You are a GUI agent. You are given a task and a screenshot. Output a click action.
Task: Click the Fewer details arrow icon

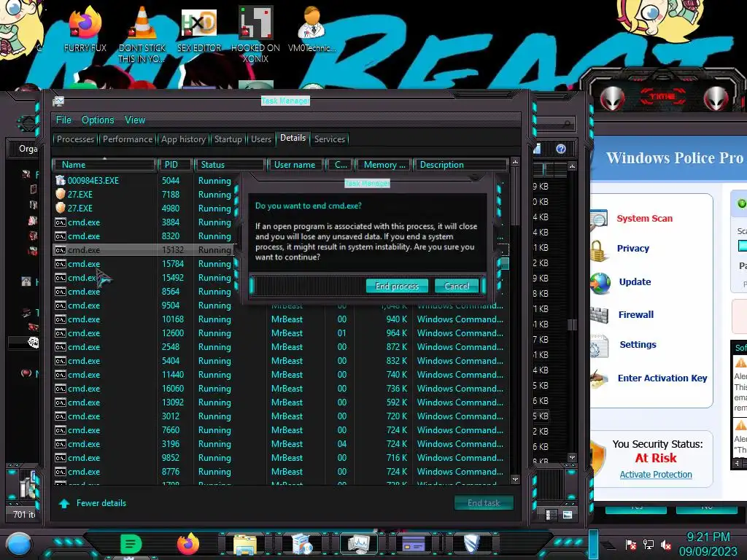coord(64,503)
